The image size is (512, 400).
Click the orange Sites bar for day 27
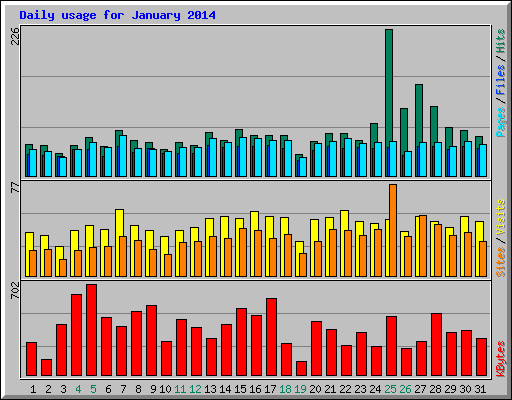click(x=423, y=246)
